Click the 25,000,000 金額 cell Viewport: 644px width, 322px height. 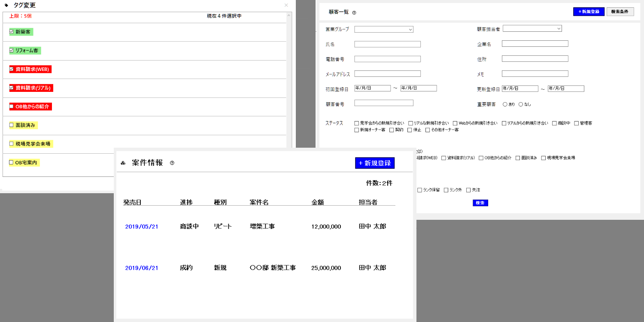click(x=326, y=268)
